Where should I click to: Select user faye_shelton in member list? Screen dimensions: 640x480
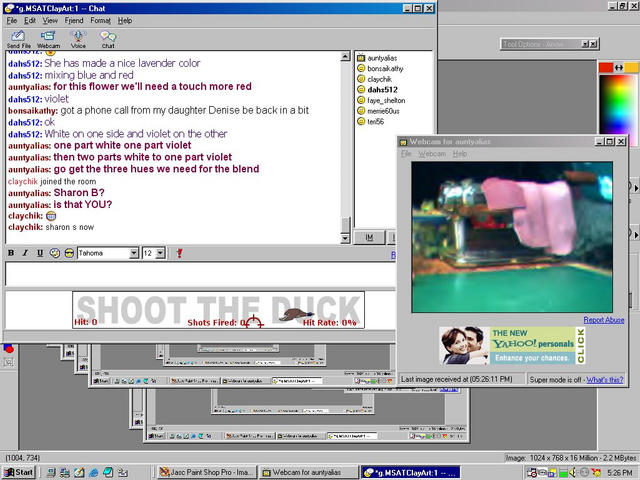[x=386, y=100]
